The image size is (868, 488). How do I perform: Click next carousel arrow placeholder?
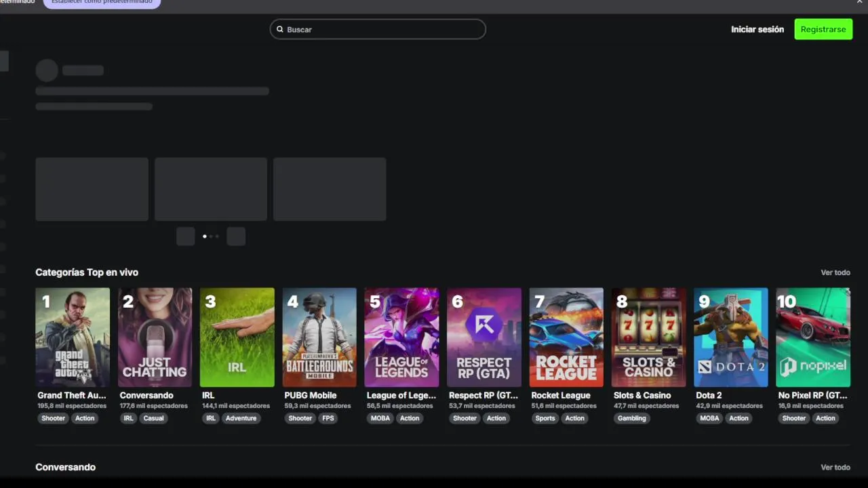pyautogui.click(x=236, y=236)
